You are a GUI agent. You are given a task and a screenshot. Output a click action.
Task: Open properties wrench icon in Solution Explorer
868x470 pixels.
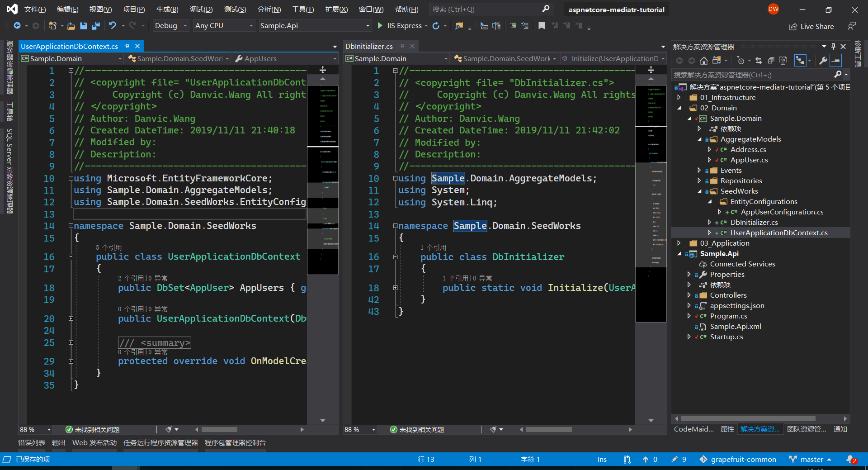click(823, 61)
